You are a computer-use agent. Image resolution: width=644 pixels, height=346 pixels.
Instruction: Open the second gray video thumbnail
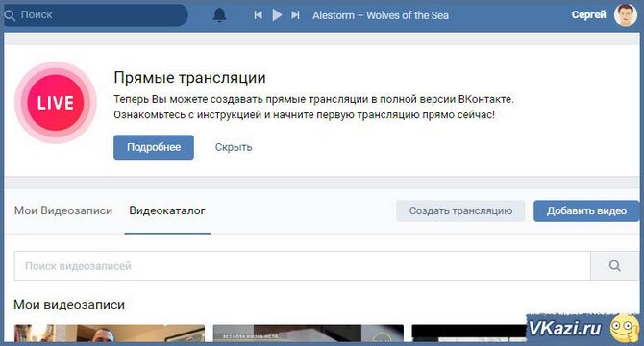click(308, 334)
